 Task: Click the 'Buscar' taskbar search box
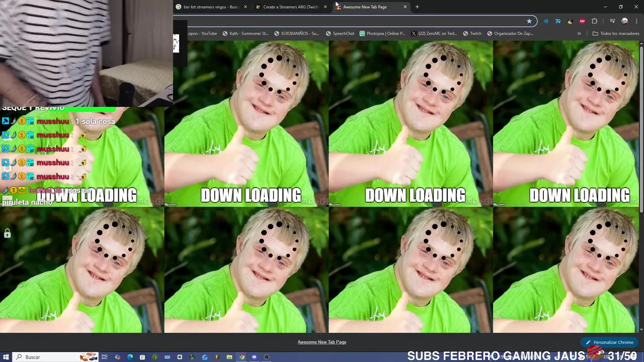(55, 357)
